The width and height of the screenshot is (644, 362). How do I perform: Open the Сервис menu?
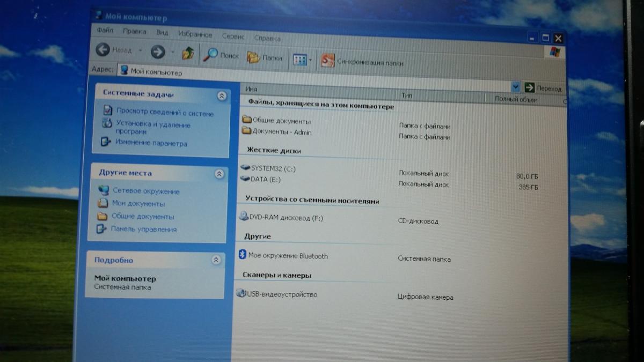click(233, 36)
